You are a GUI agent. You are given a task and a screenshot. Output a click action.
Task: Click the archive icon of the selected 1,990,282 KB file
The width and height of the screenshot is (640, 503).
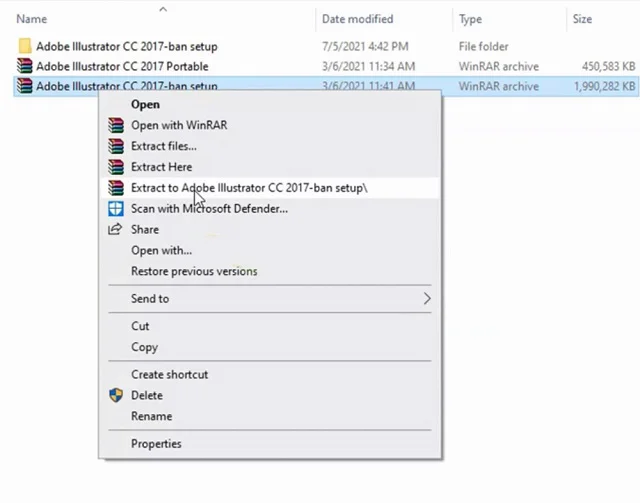point(24,86)
